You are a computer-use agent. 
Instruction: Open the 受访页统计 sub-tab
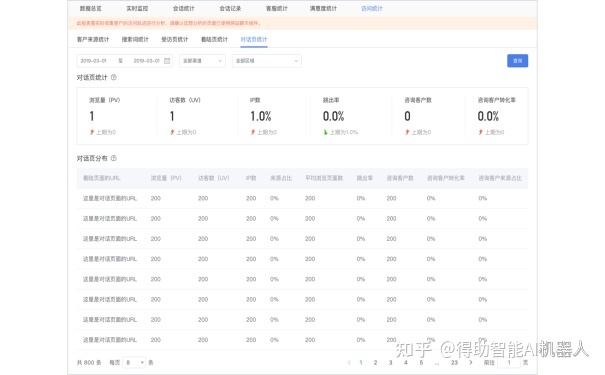(175, 39)
